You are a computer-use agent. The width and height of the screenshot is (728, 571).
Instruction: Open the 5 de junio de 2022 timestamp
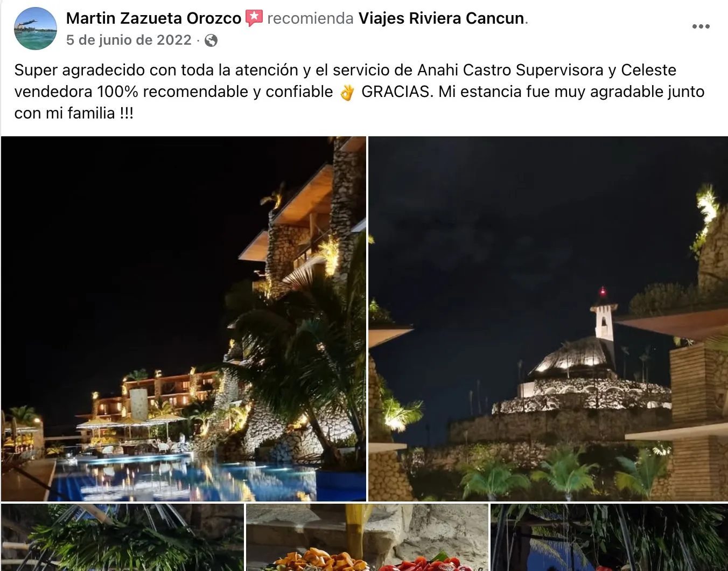click(129, 40)
